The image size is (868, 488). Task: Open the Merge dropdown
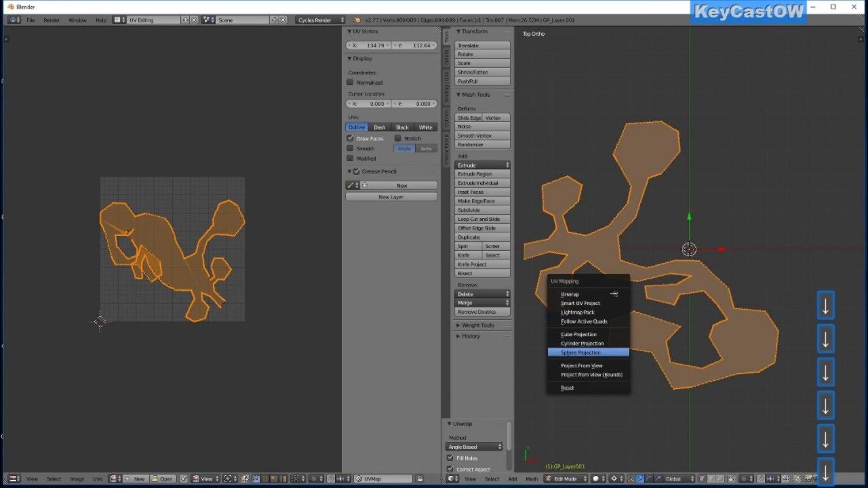click(x=482, y=303)
